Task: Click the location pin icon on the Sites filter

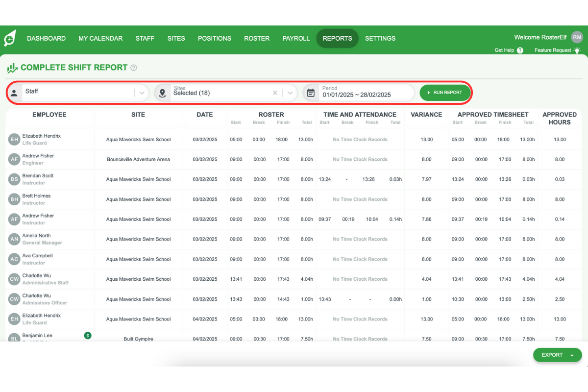Action: pos(162,92)
